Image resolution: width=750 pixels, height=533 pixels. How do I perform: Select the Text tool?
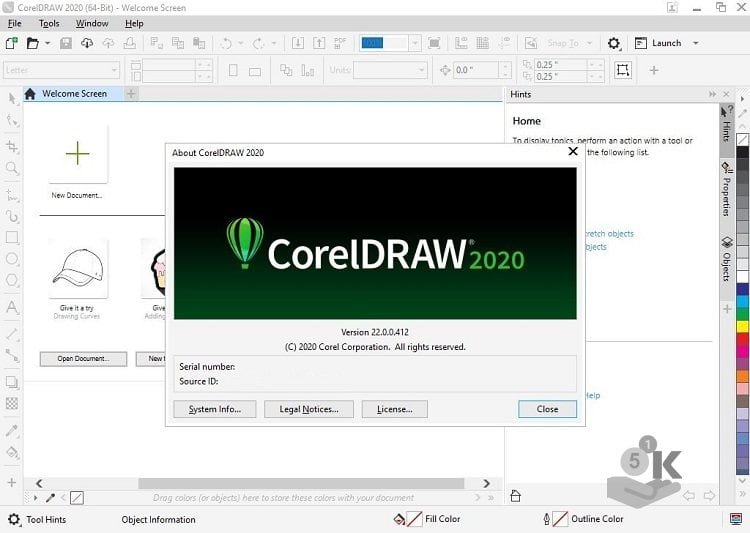coord(12,307)
